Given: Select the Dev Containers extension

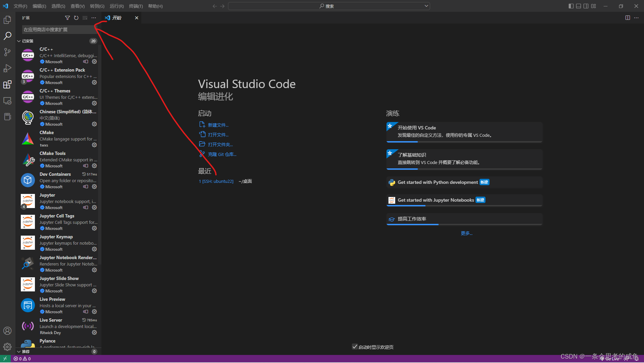Looking at the screenshot, I should (58, 180).
